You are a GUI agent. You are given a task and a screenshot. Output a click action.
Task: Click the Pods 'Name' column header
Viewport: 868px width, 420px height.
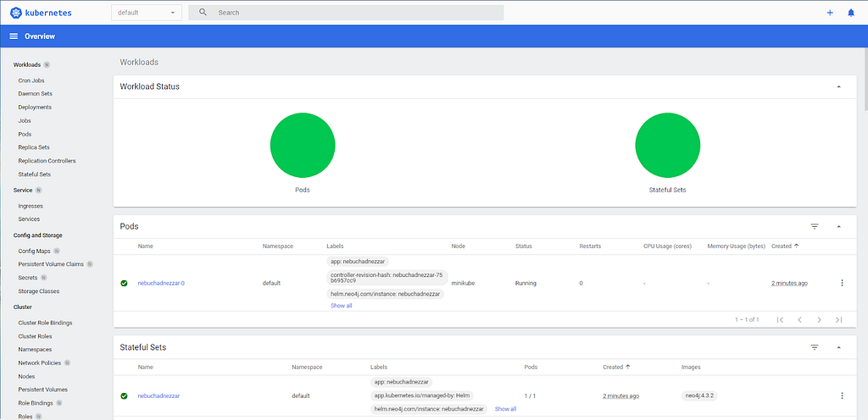[146, 246]
